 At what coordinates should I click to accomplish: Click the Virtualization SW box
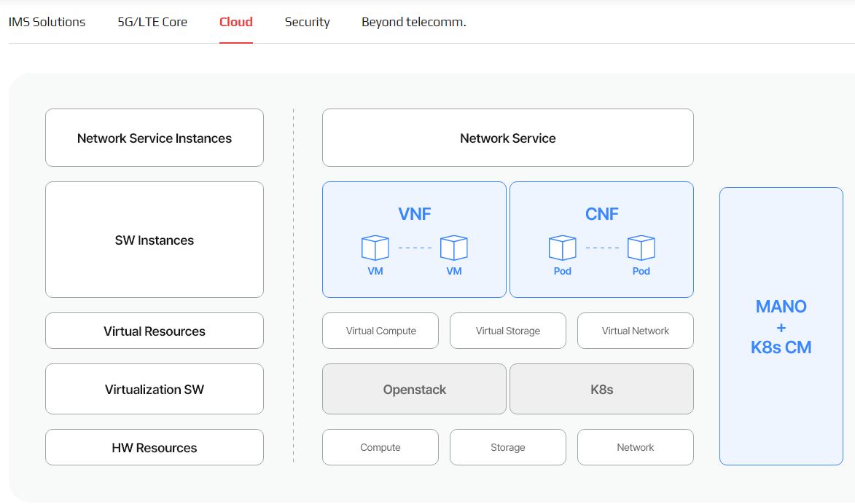coord(155,389)
